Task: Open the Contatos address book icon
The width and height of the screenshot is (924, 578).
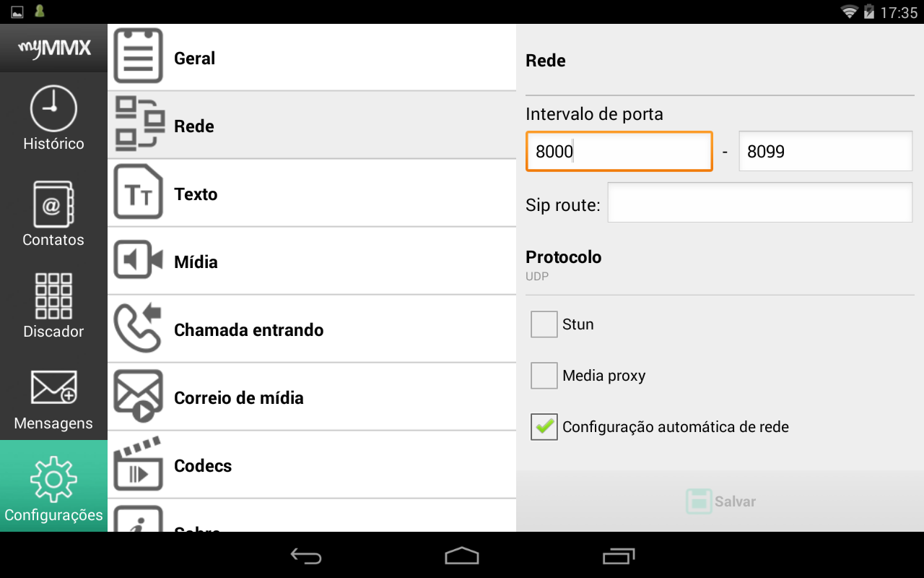Action: click(x=53, y=204)
